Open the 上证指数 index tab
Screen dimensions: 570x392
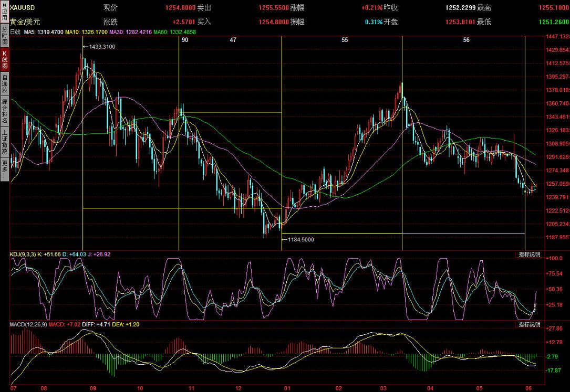coord(4,142)
